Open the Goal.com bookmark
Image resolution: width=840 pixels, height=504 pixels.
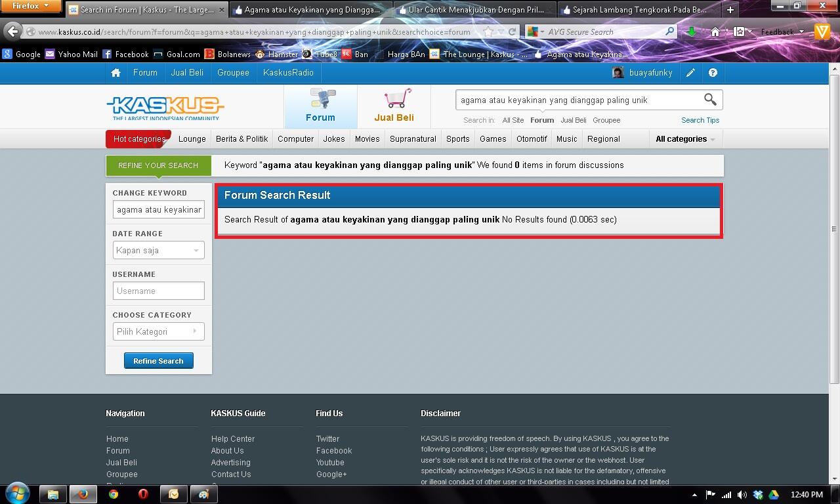tap(177, 54)
